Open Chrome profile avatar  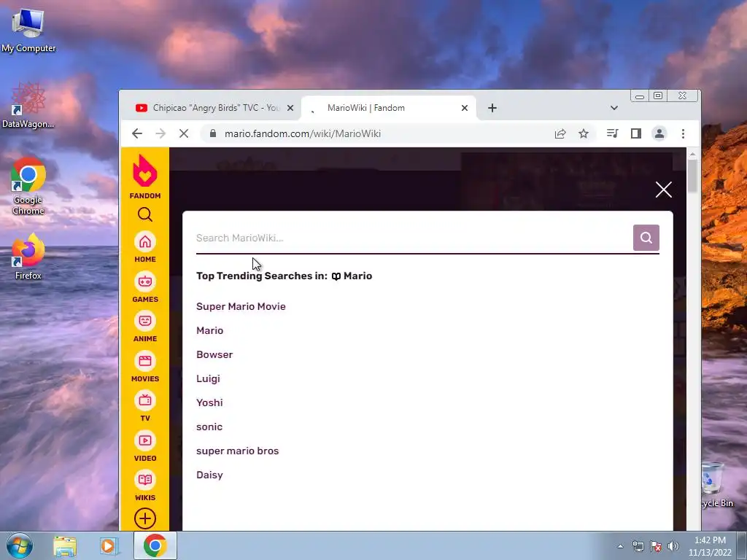[x=659, y=134]
